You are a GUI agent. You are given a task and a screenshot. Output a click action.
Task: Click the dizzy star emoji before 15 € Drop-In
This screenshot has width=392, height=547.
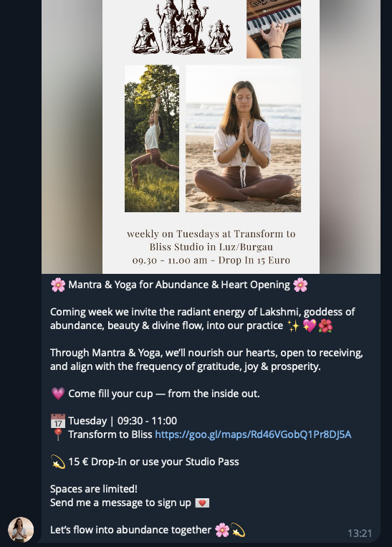pos(58,462)
